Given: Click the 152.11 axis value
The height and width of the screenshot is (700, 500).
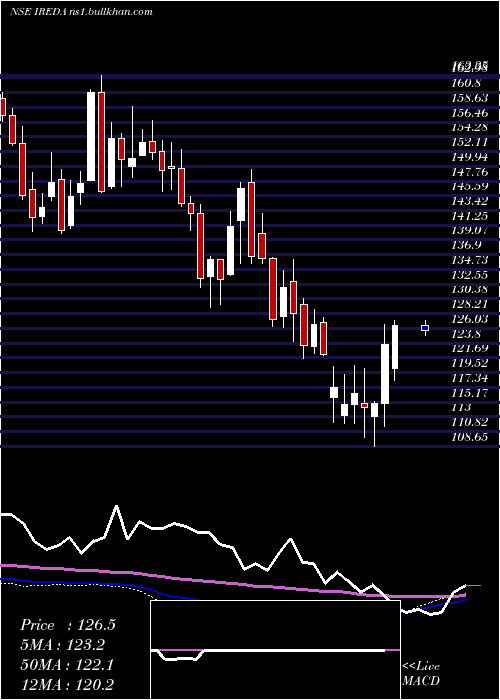Looking at the screenshot, I should (469, 142).
